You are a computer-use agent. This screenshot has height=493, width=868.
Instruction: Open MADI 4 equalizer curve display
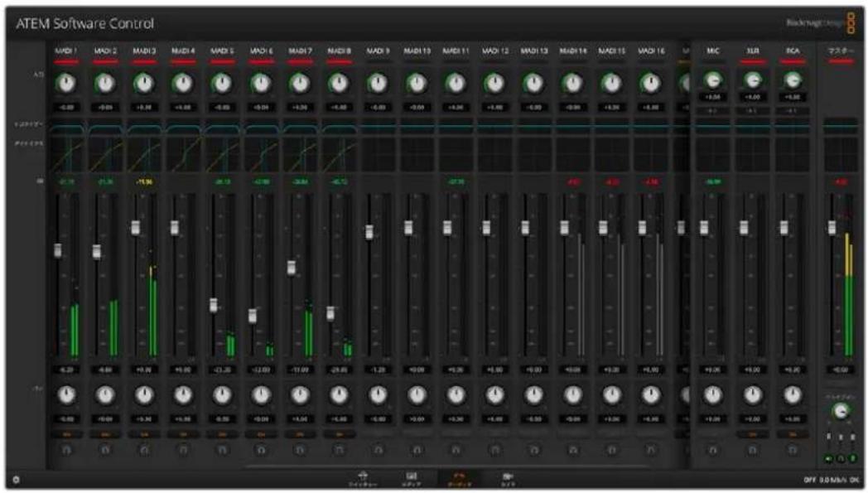(x=183, y=128)
